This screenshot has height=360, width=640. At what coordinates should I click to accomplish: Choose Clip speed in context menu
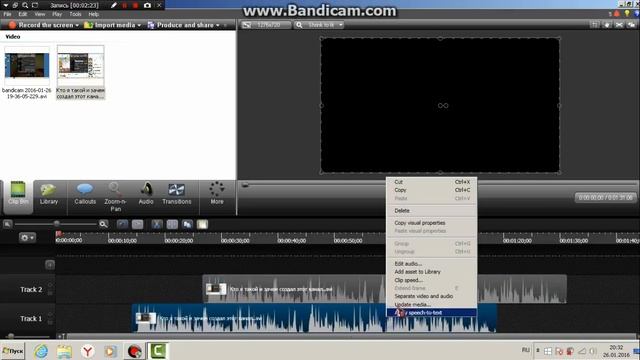point(431,280)
